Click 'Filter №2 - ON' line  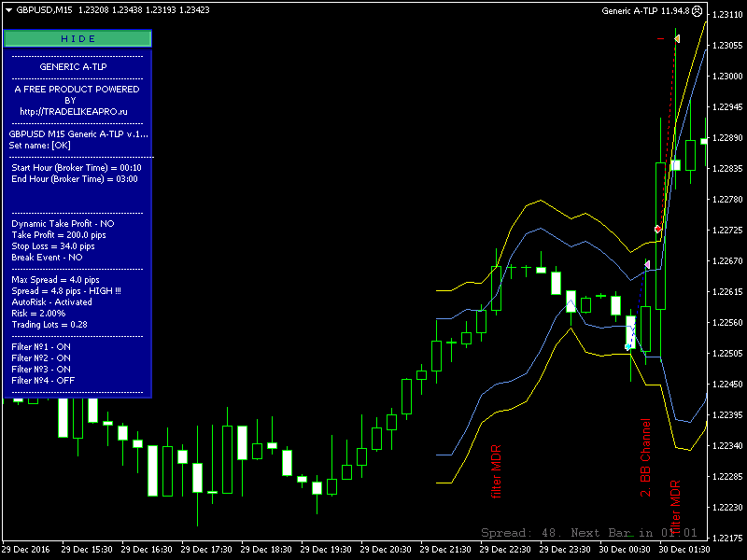[41, 358]
